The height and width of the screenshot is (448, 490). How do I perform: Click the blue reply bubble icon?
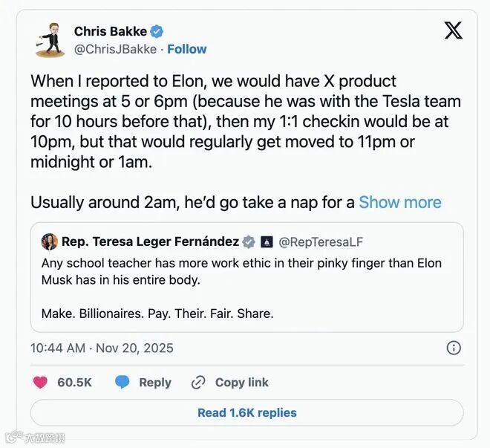[122, 383]
